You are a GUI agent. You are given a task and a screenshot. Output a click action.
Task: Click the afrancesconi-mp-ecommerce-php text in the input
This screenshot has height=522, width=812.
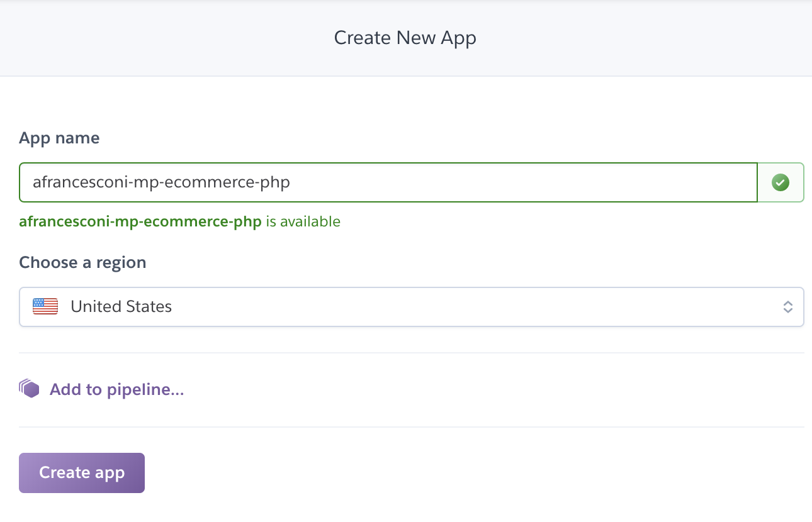click(161, 182)
